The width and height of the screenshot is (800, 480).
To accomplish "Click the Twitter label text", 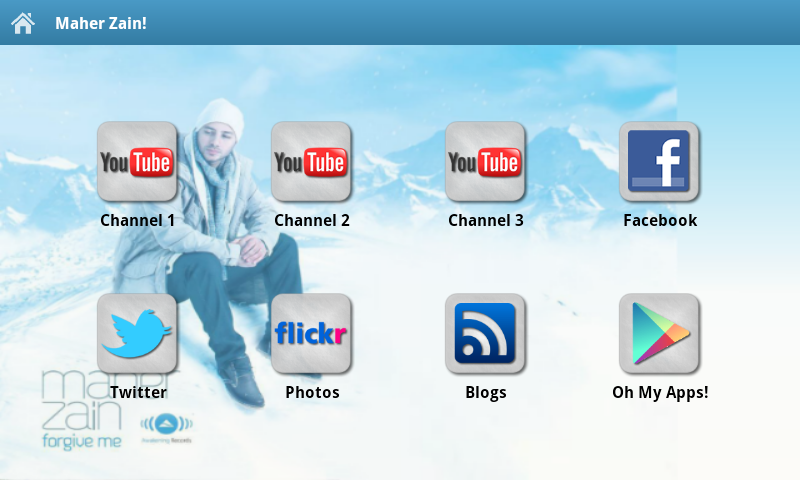I will (x=138, y=392).
